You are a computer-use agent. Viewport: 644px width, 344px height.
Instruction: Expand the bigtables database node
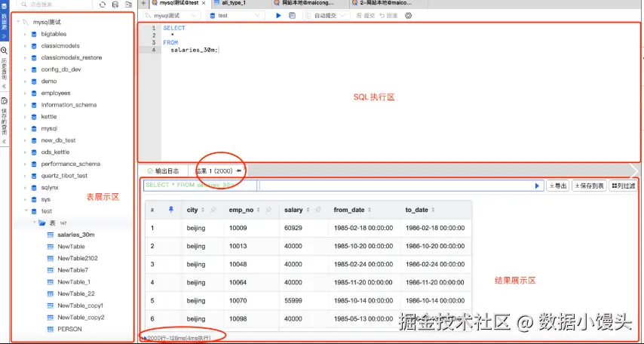pyautogui.click(x=26, y=34)
